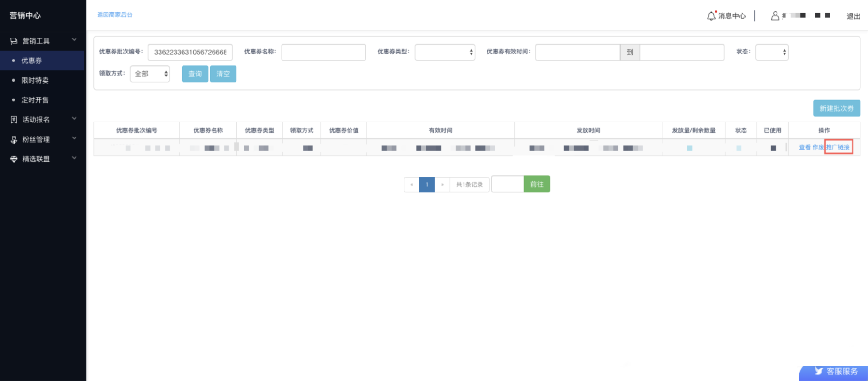Click the user profile icon
The height and width of the screenshot is (381, 868).
(775, 16)
